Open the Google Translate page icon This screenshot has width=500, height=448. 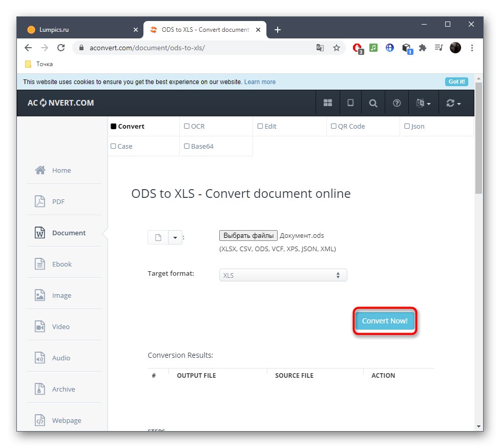320,48
